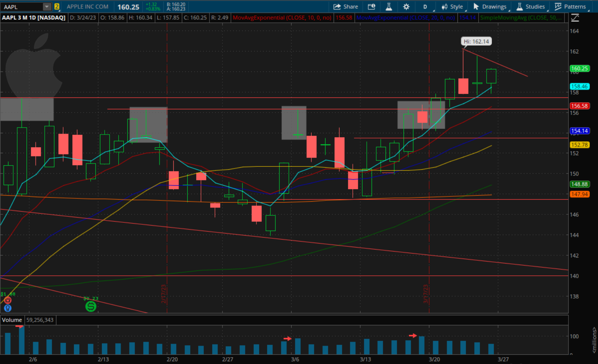Click the blue 154.14 price axis label

579,131
